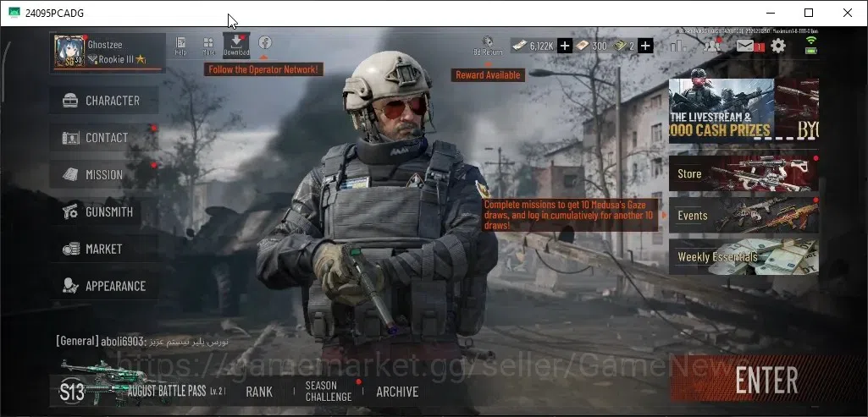Switch to the RANK tab
Viewport: 868px width, 417px height.
[x=259, y=392]
